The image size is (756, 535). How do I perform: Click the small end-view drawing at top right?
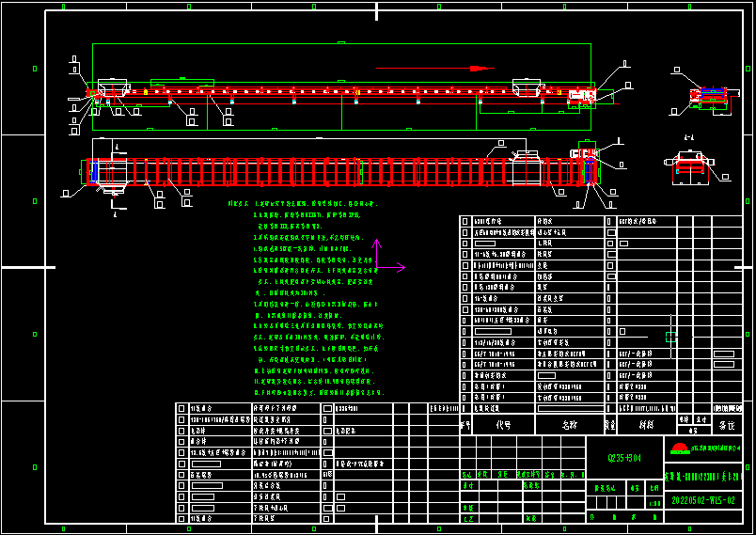(x=703, y=95)
